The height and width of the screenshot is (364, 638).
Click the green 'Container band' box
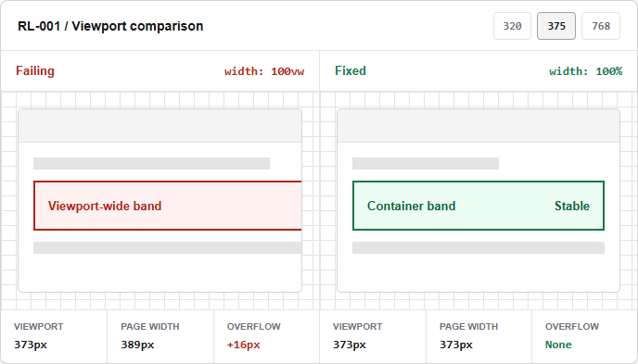pyautogui.click(x=478, y=206)
